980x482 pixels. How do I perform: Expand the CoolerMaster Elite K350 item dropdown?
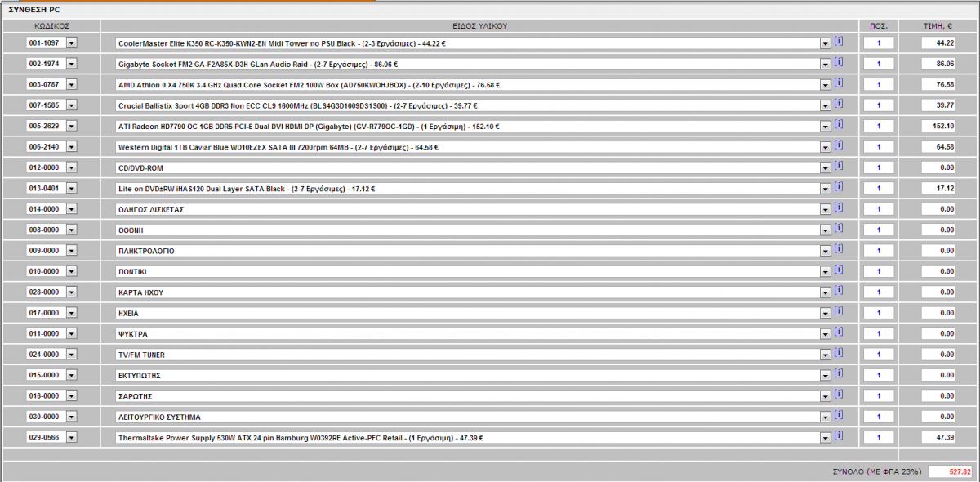[825, 42]
